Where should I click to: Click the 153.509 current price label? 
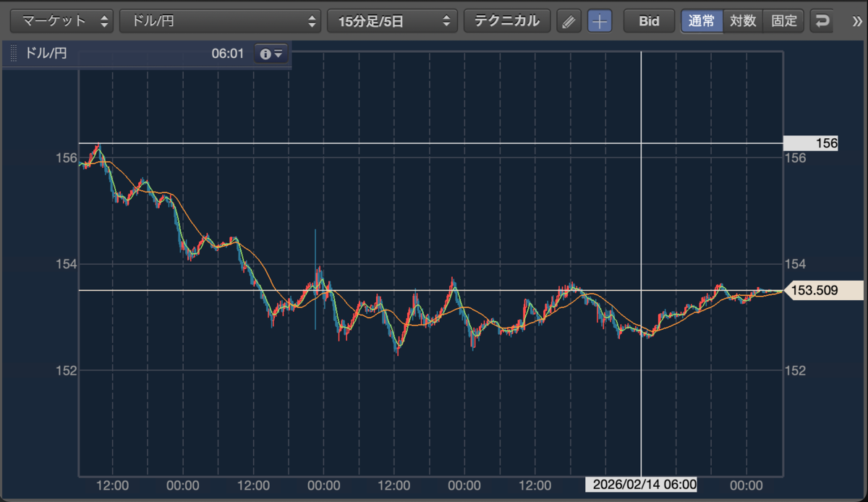823,291
